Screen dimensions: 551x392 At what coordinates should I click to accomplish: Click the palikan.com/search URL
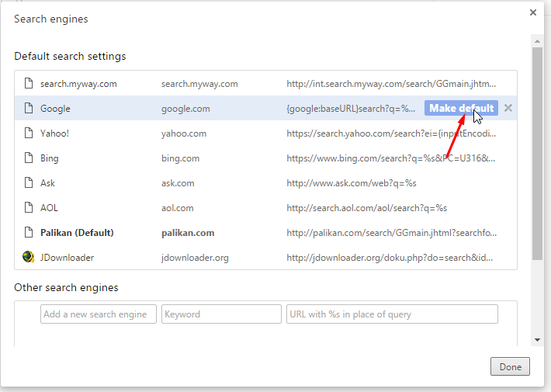pos(391,233)
